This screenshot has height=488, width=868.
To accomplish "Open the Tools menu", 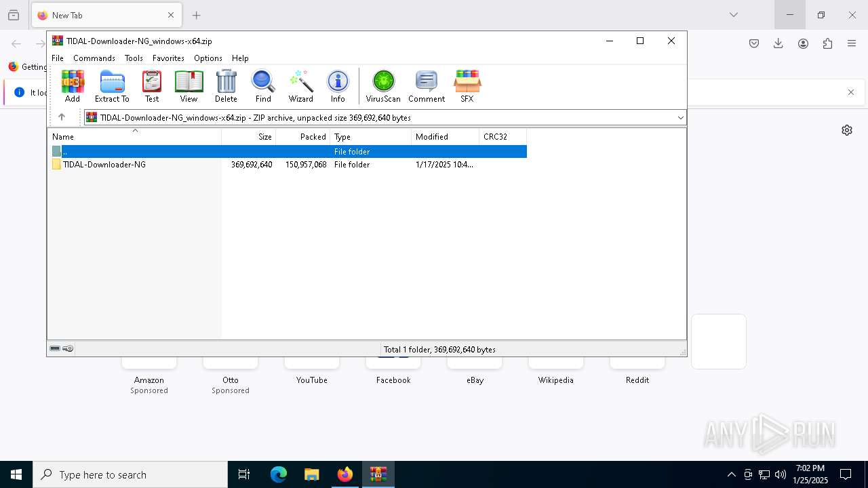I will click(x=134, y=58).
